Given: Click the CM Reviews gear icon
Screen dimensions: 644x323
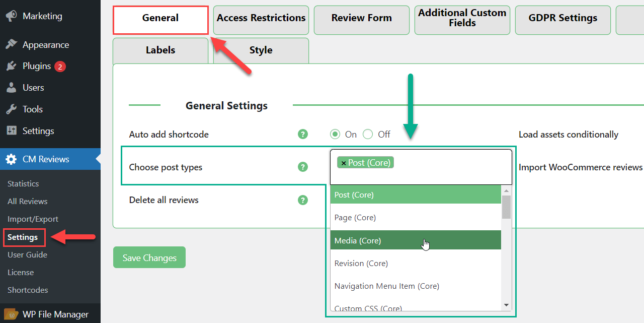Looking at the screenshot, I should point(11,159).
